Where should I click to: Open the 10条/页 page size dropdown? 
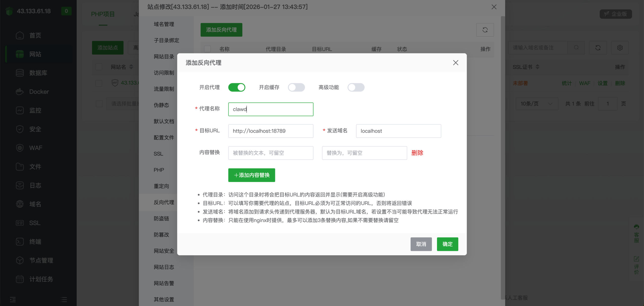(x=536, y=104)
